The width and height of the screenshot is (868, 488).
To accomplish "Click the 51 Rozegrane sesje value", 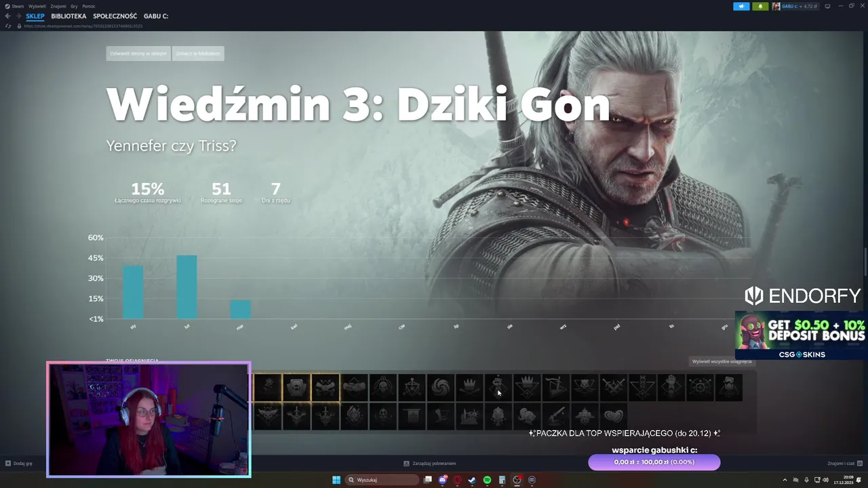I will [x=221, y=188].
